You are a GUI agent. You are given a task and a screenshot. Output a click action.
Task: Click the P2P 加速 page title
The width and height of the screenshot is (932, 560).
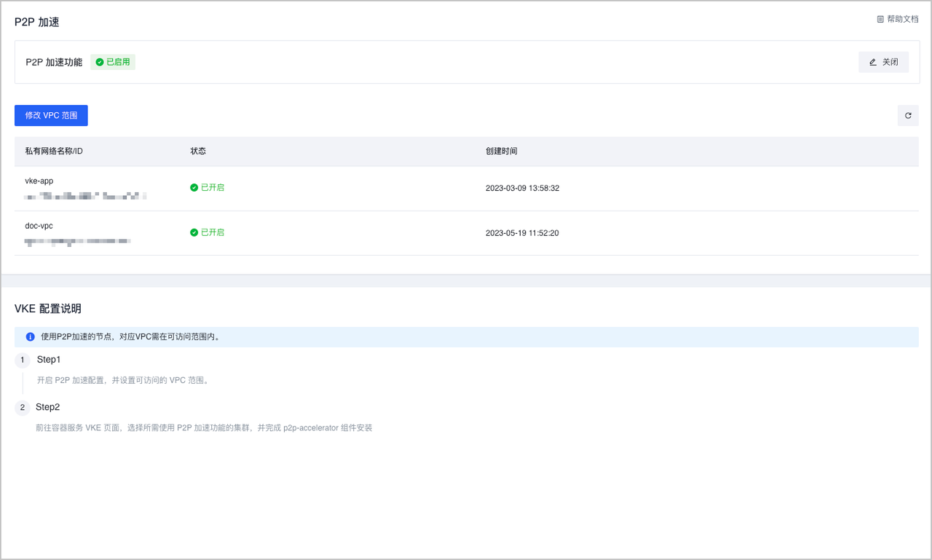click(x=37, y=23)
